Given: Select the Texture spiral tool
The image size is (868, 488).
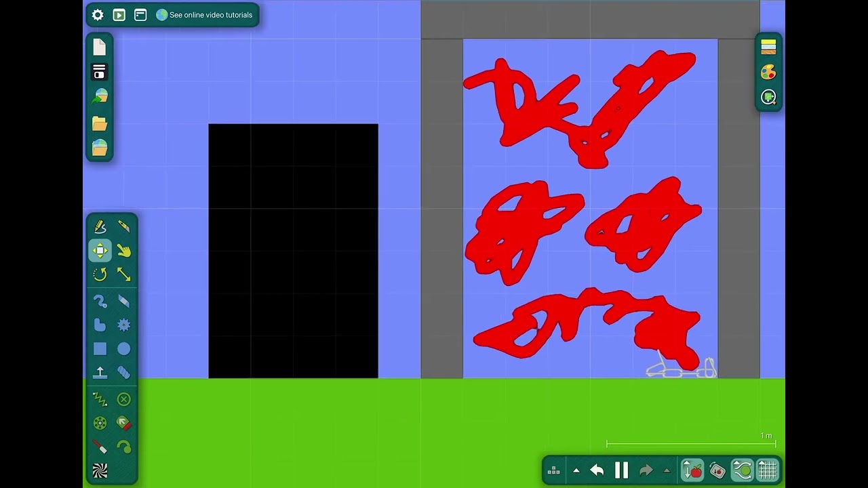Looking at the screenshot, I should coord(100,471).
